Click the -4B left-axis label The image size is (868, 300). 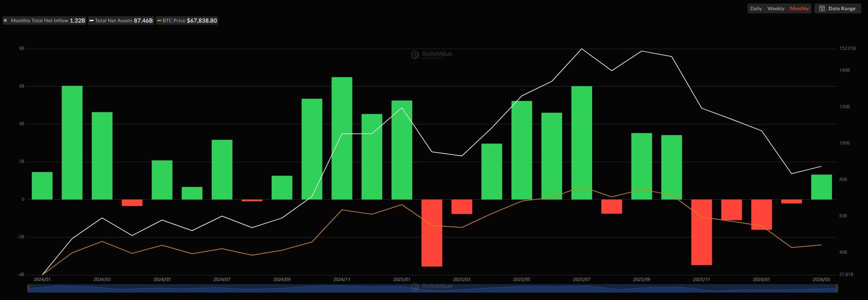(x=21, y=275)
